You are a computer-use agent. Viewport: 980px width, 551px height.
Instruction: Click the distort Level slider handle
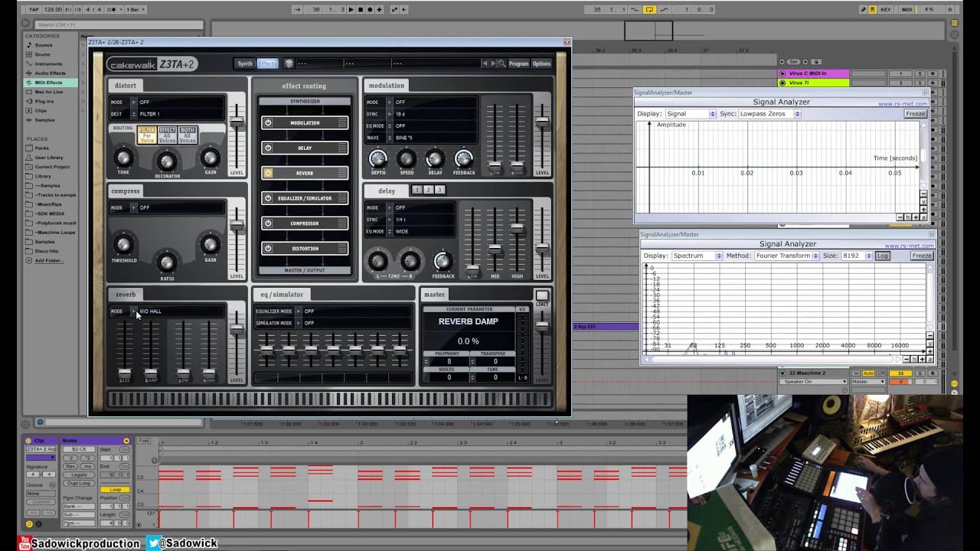tap(237, 122)
